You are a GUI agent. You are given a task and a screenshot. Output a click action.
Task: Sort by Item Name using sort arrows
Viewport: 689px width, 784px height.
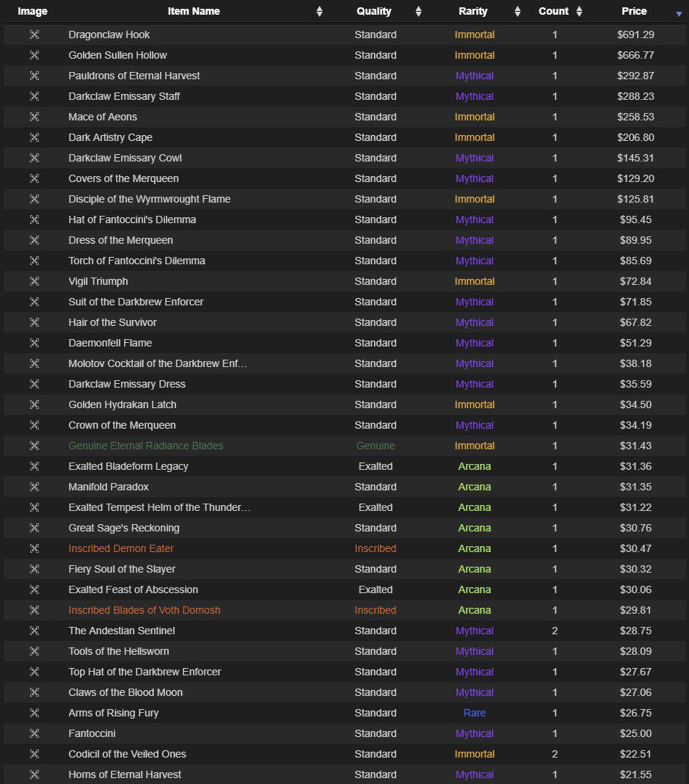pos(319,12)
